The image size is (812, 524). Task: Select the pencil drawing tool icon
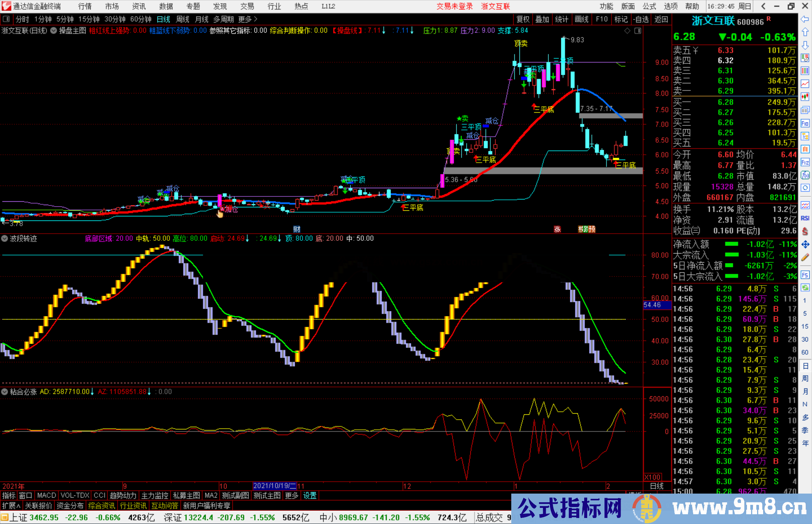805,258
